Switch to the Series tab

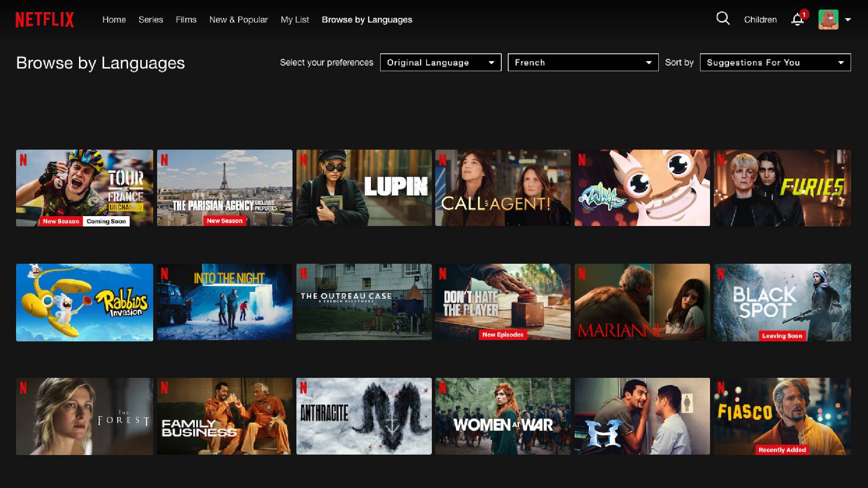click(150, 20)
